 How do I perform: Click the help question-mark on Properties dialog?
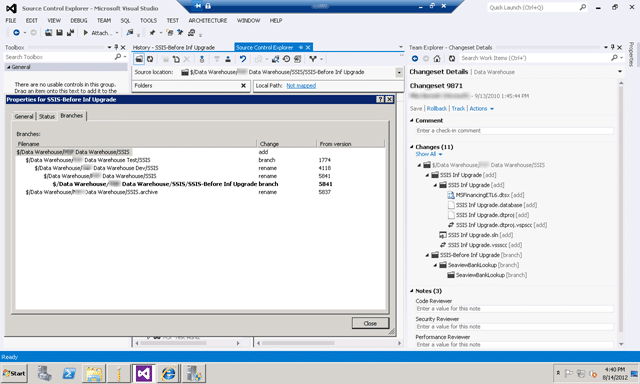point(380,99)
